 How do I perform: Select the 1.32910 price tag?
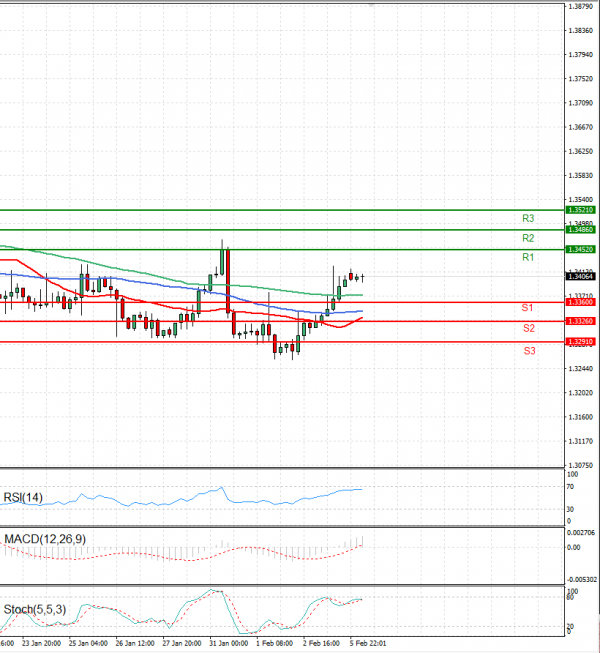pyautogui.click(x=581, y=342)
